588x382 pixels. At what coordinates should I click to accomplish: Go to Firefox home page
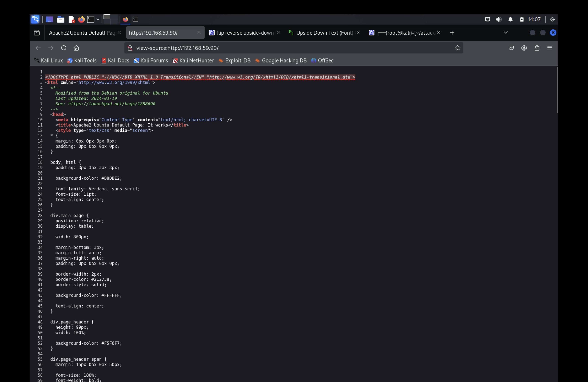pyautogui.click(x=76, y=48)
